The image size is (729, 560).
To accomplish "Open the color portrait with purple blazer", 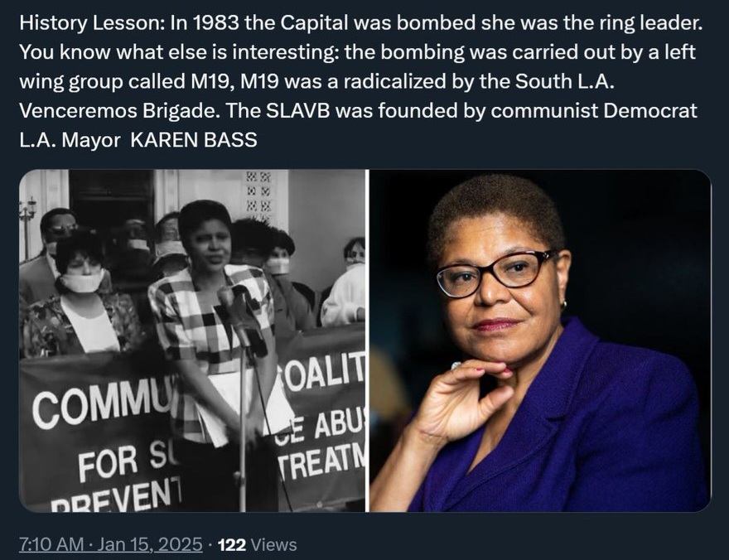I will point(540,340).
